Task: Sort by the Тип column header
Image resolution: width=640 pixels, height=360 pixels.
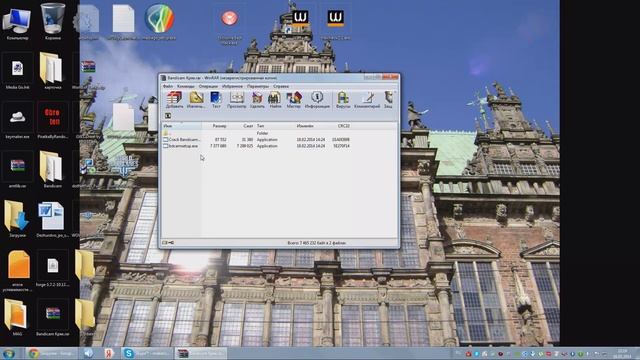Action: [x=274, y=126]
